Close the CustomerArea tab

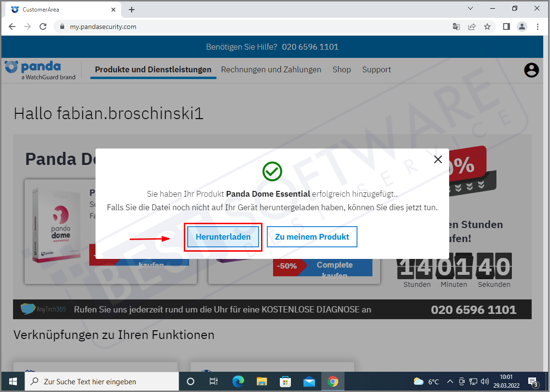coord(113,10)
